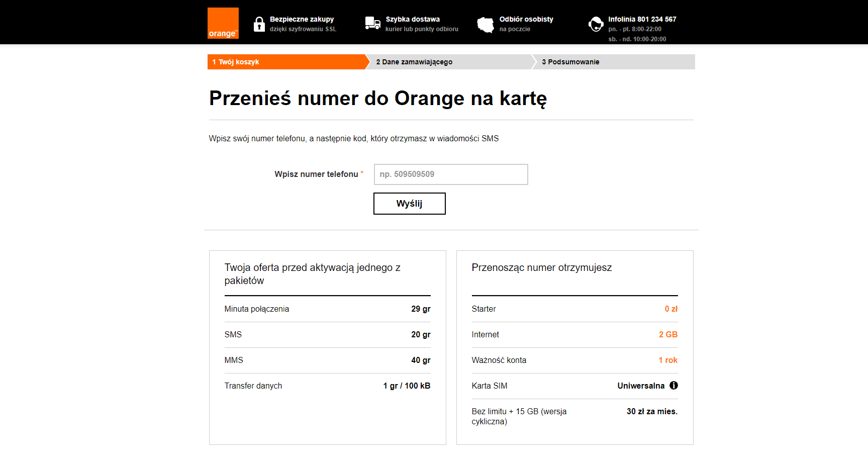Click the "Bezpieczne zakupy" header text
The image size is (868, 466).
coord(302,19)
